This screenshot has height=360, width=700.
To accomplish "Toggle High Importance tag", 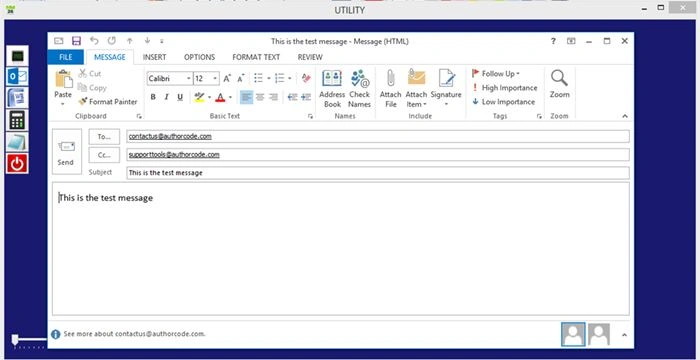I will (x=504, y=88).
